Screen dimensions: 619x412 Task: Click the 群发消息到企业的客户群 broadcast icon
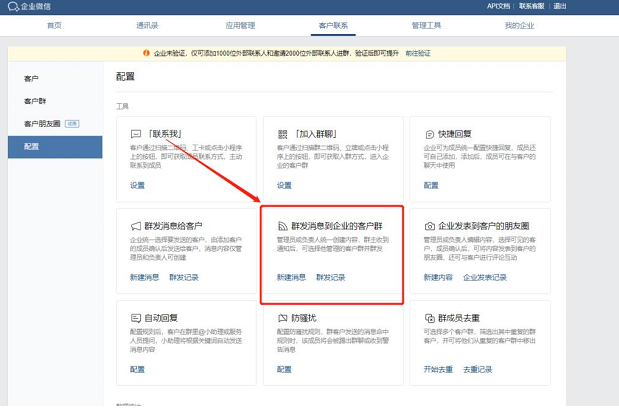[x=282, y=226]
